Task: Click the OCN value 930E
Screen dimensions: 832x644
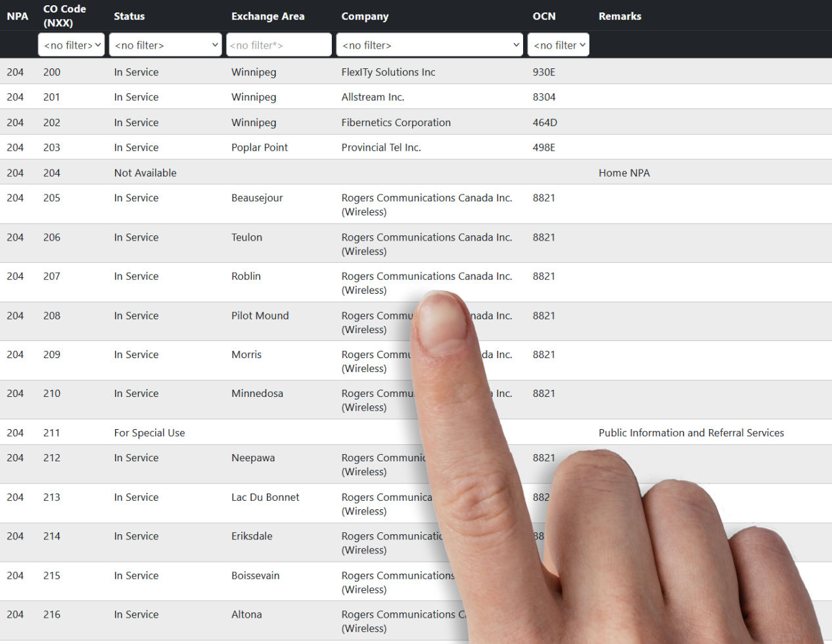Action: coord(544,72)
